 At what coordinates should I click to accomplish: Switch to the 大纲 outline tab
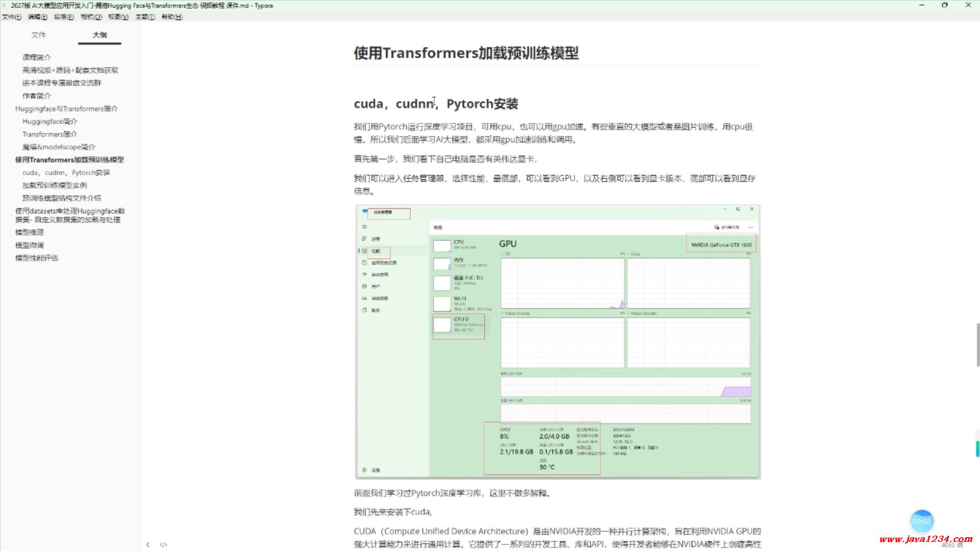99,35
